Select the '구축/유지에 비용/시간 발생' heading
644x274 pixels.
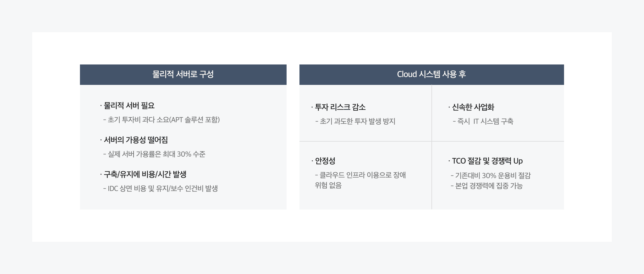click(145, 174)
